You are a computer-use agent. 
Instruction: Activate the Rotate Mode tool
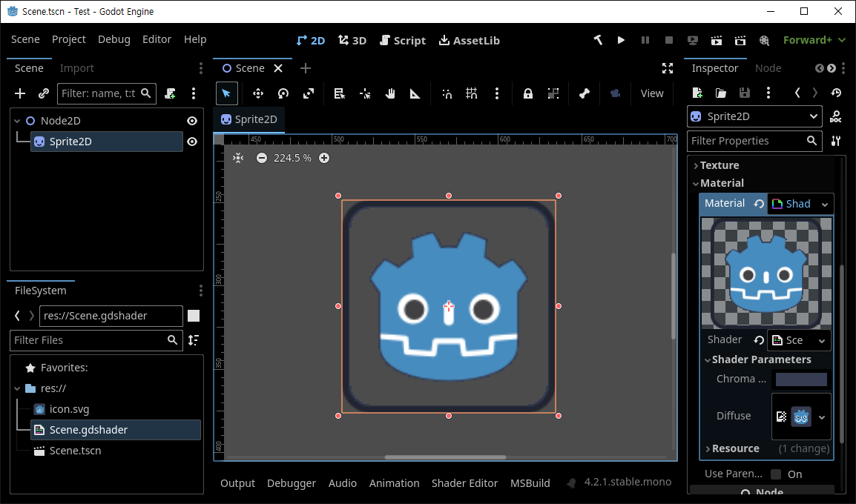[x=283, y=94]
